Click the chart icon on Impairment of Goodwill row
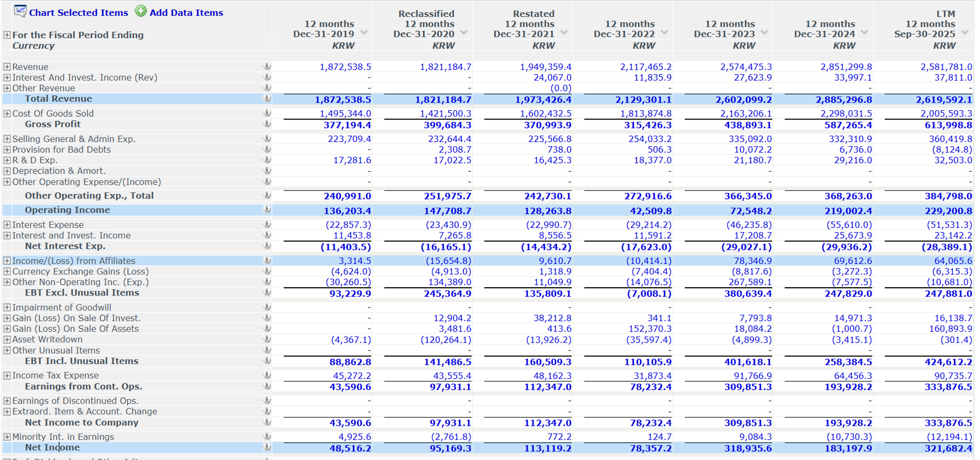The width and height of the screenshot is (980, 460). tap(267, 307)
